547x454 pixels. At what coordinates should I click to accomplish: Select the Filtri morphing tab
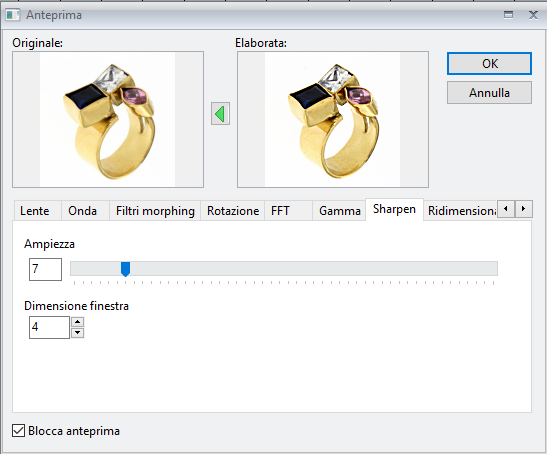click(x=155, y=211)
